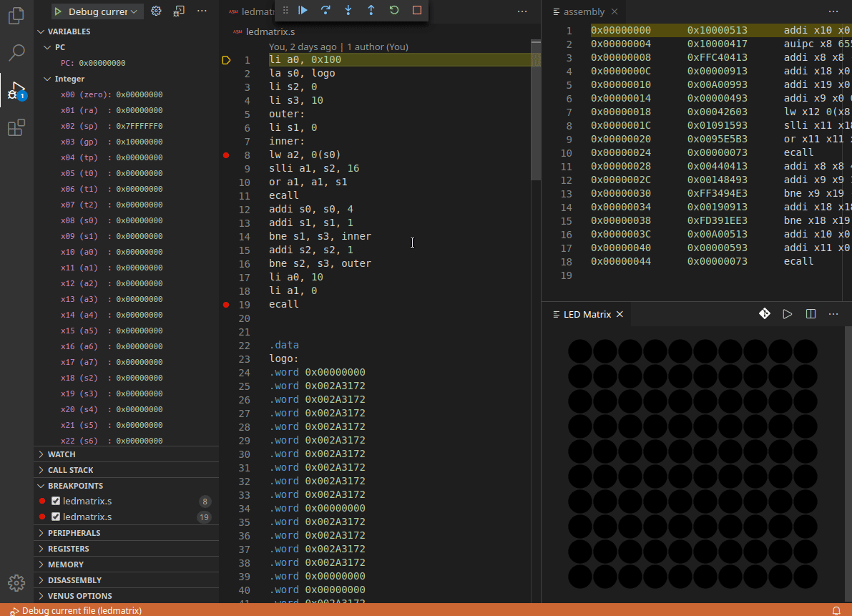Click 'outer:' label on line 5
Image resolution: width=852 pixels, height=616 pixels.
tap(287, 114)
